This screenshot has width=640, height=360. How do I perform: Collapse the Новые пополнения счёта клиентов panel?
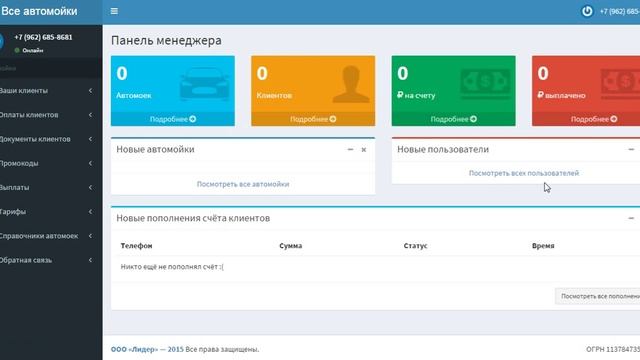pos(631,218)
